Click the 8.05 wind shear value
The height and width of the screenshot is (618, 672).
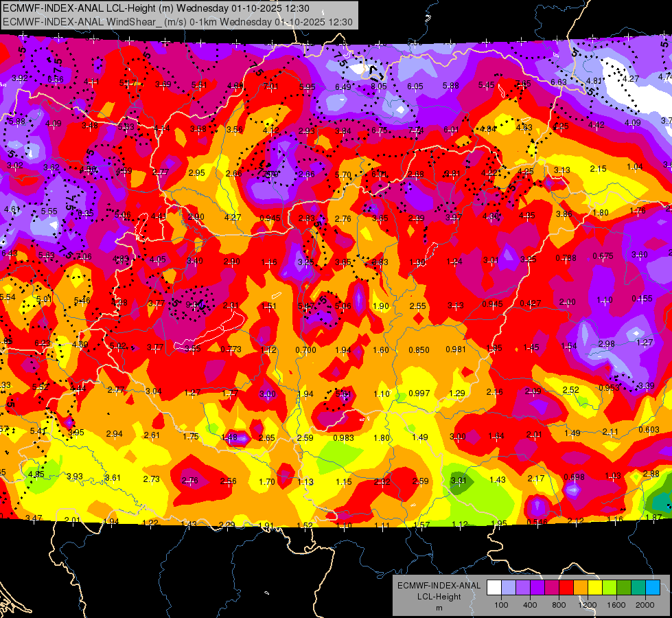click(x=379, y=87)
